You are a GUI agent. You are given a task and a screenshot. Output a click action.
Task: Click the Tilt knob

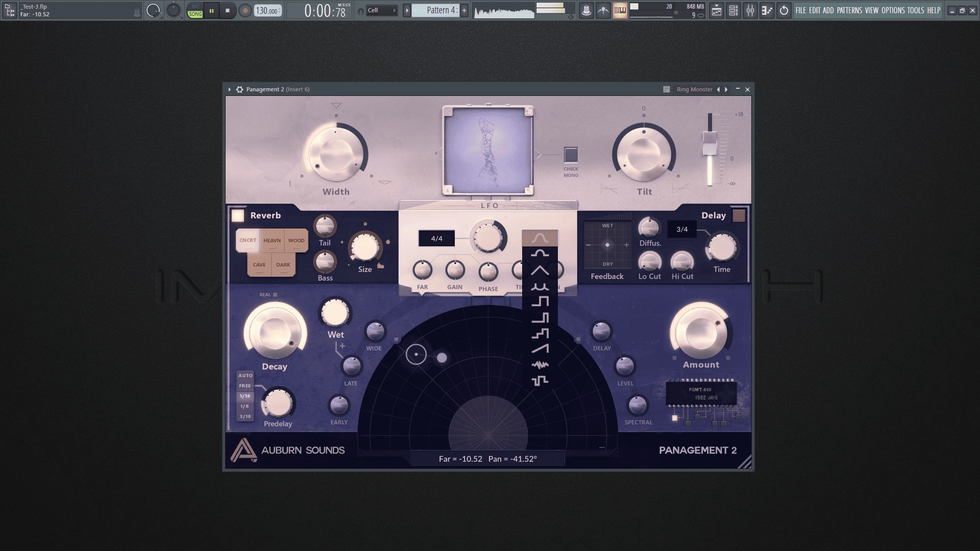tap(644, 153)
